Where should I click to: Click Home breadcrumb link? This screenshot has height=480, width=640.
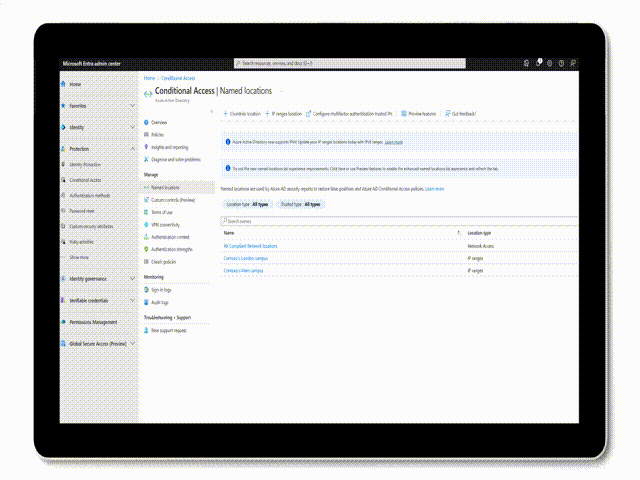(x=149, y=78)
